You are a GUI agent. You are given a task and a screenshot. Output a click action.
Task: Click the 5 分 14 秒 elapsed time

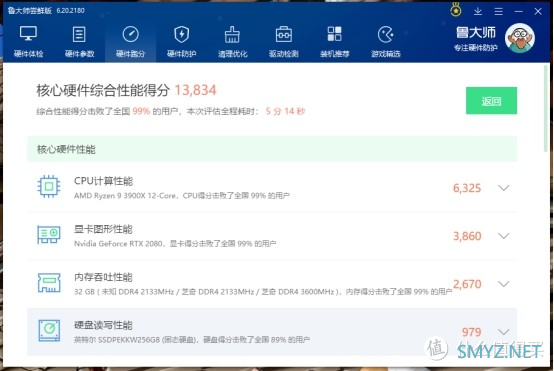click(x=285, y=111)
